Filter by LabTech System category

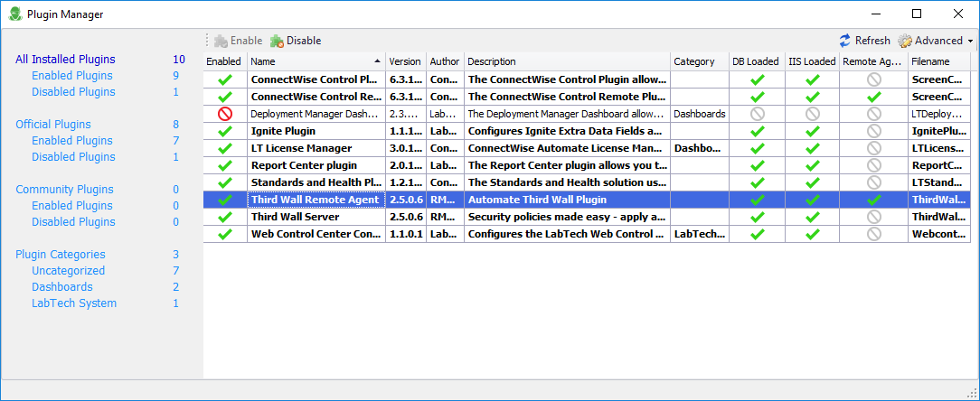pos(74,303)
